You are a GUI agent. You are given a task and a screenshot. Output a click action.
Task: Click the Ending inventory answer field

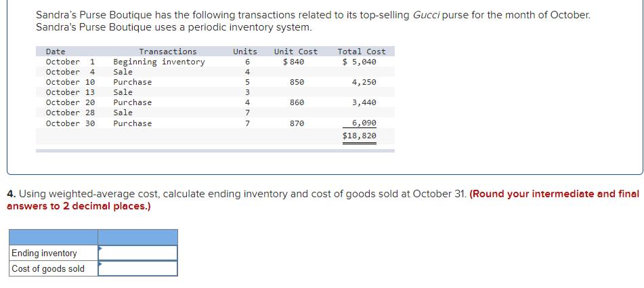138,253
